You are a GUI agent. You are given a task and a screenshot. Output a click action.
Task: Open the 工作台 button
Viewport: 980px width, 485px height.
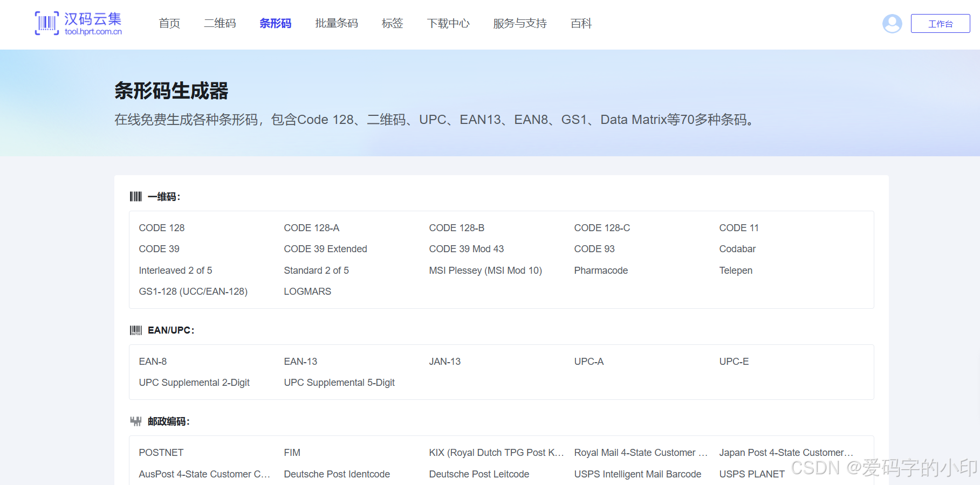coord(940,24)
